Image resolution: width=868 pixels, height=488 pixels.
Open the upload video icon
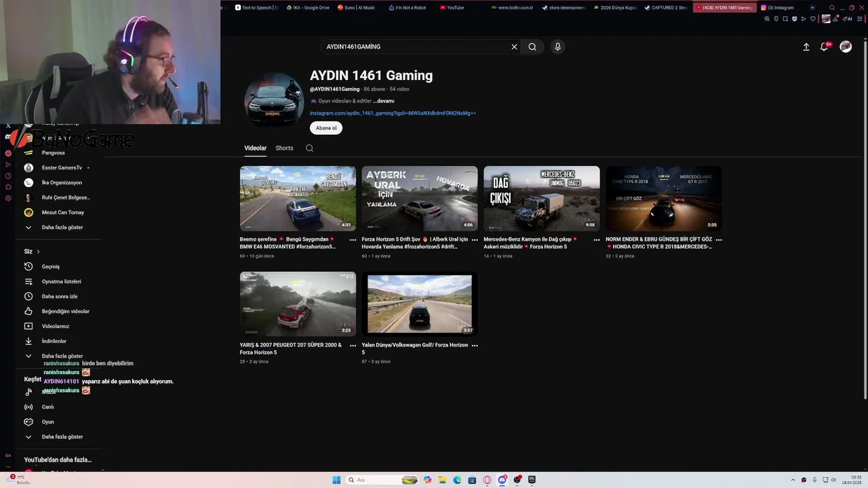point(806,47)
